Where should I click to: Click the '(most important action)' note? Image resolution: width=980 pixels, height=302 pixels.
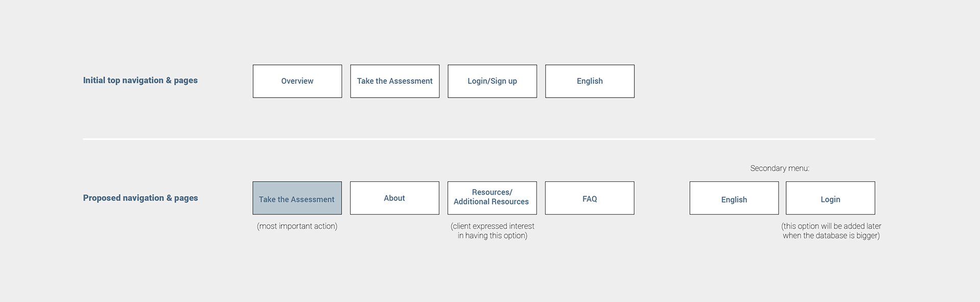tap(297, 226)
